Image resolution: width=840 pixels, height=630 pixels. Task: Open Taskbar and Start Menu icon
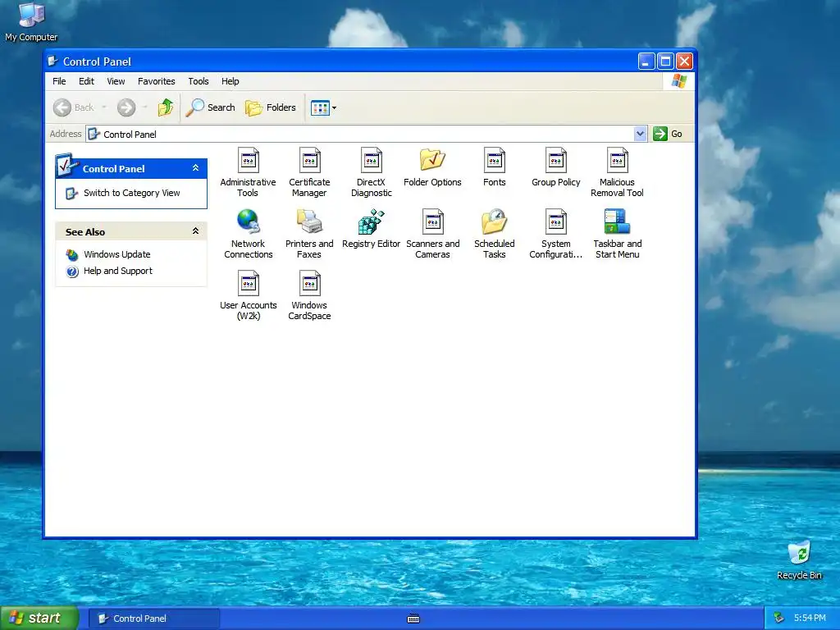point(617,234)
